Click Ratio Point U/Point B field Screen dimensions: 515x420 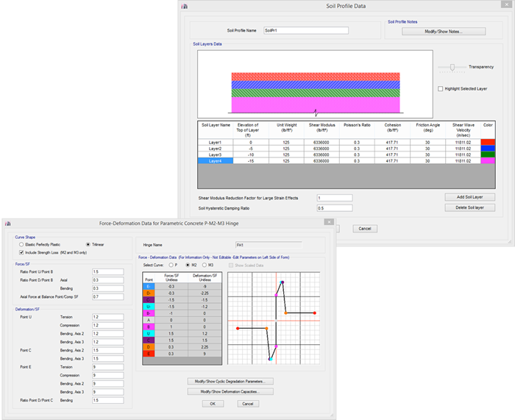coord(108,272)
